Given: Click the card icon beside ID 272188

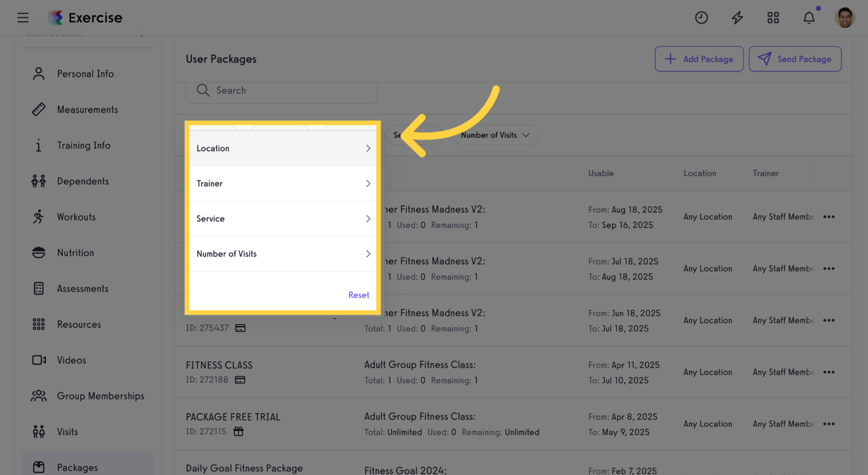Looking at the screenshot, I should [x=240, y=380].
